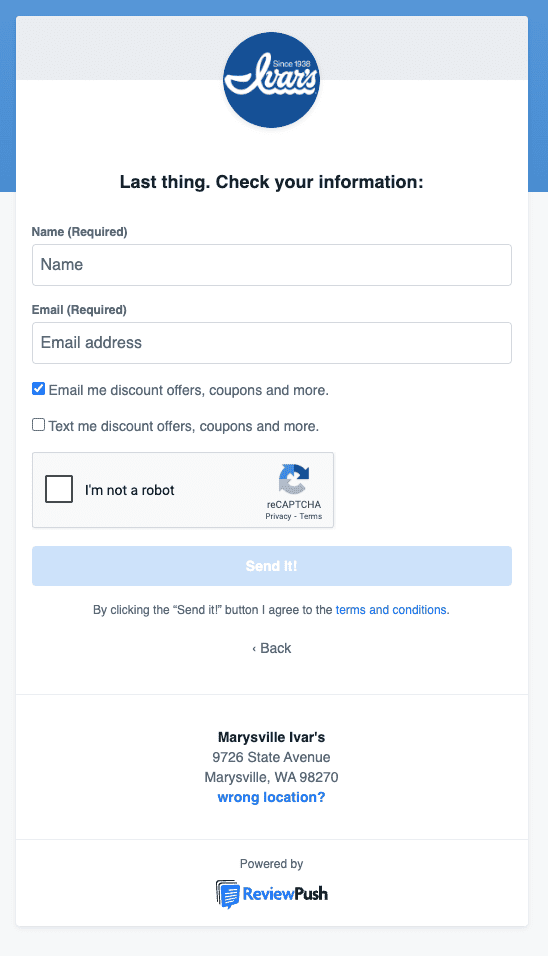Click the Name (Required) label
This screenshot has width=548, height=956.
80,232
